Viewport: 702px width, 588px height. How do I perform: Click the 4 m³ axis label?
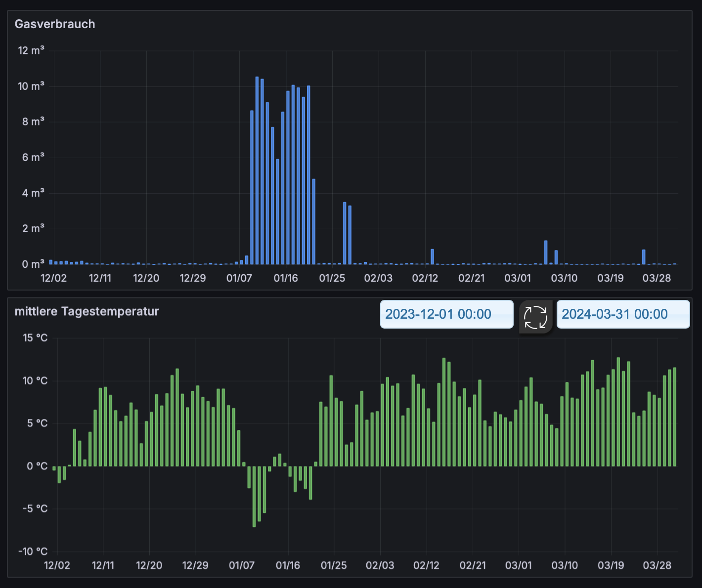tap(33, 193)
